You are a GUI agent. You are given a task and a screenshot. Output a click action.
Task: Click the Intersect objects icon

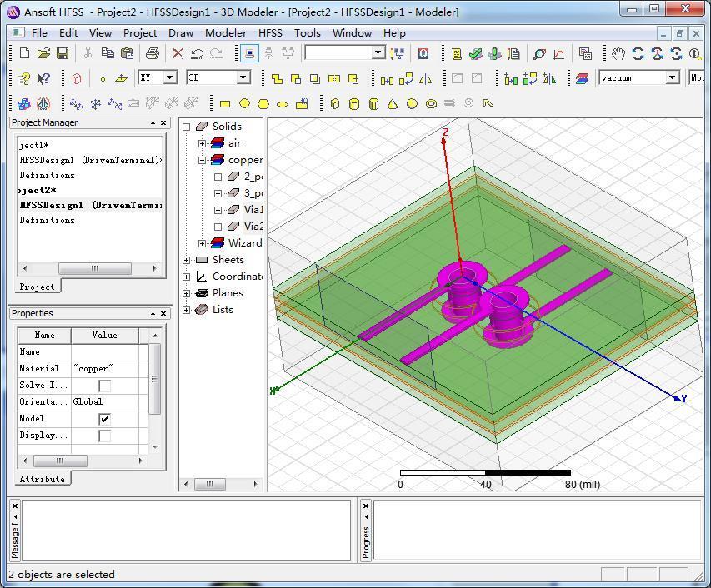pyautogui.click(x=315, y=79)
